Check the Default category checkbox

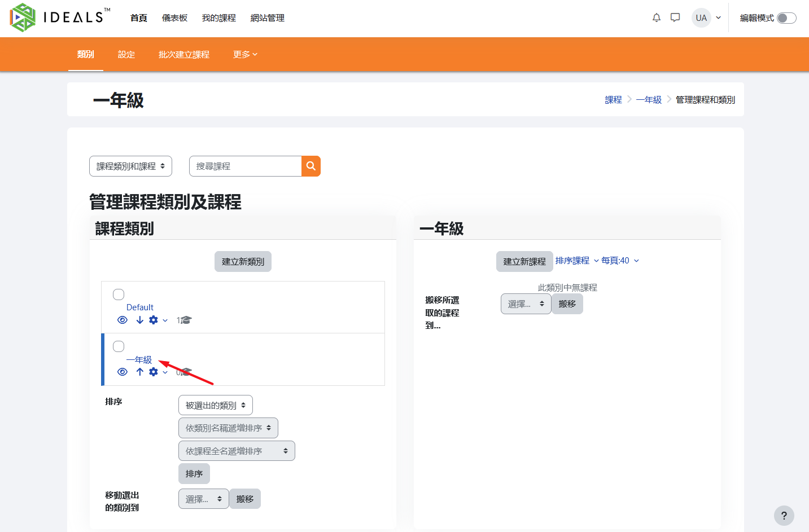click(119, 294)
